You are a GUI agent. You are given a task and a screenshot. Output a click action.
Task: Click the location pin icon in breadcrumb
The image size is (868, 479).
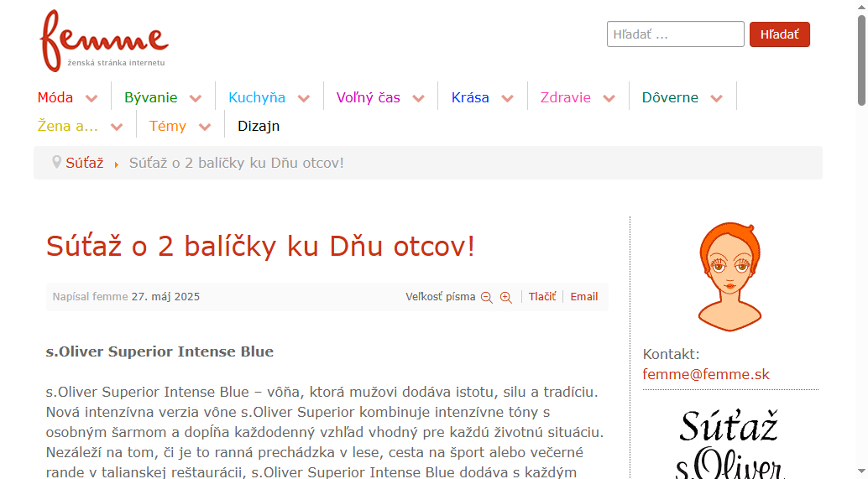[56, 162]
